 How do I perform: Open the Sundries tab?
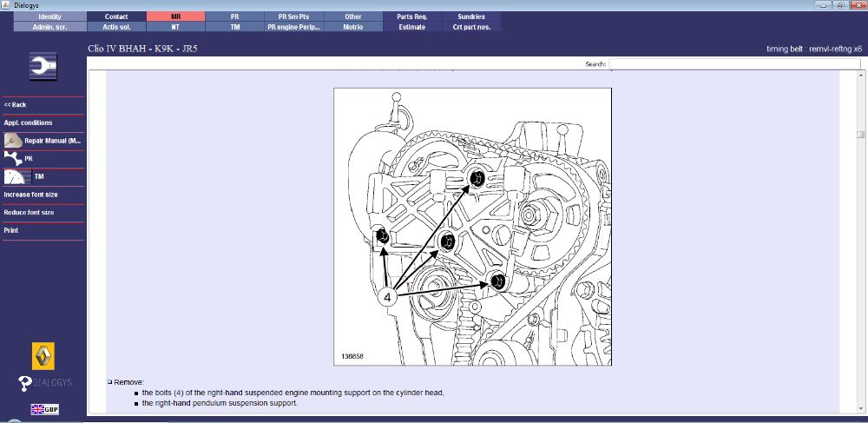(471, 17)
